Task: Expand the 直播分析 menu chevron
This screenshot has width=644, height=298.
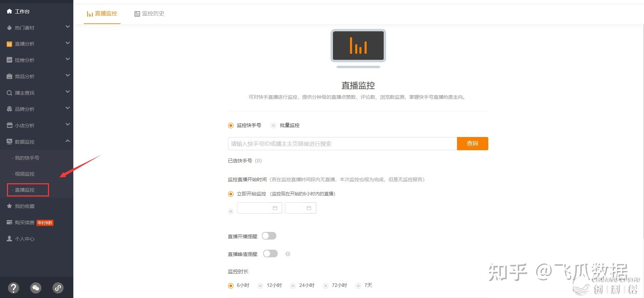Action: point(68,43)
